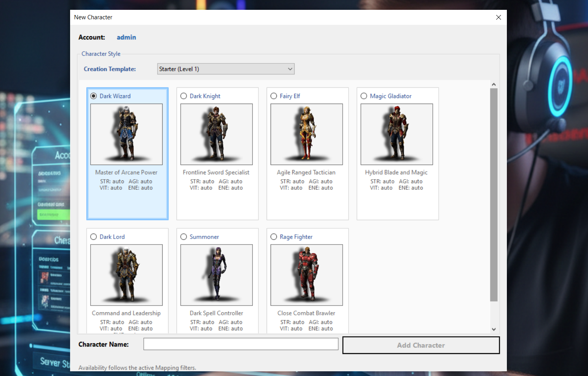Click the scrollbar up arrow
The height and width of the screenshot is (376, 588).
point(493,84)
